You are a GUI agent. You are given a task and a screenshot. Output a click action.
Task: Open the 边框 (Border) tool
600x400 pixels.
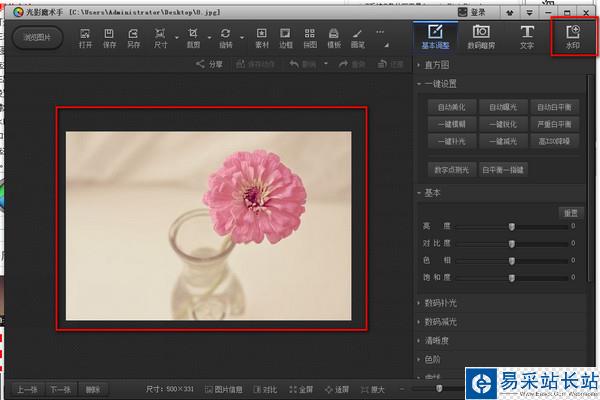(x=286, y=38)
